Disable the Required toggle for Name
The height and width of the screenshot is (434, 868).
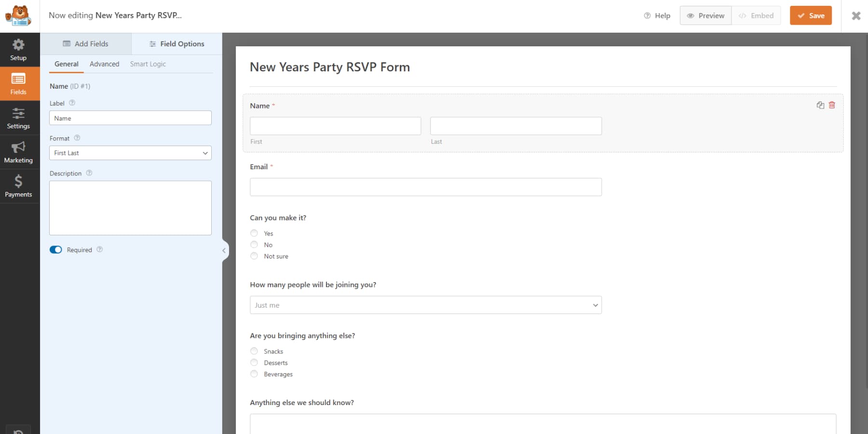pyautogui.click(x=55, y=249)
